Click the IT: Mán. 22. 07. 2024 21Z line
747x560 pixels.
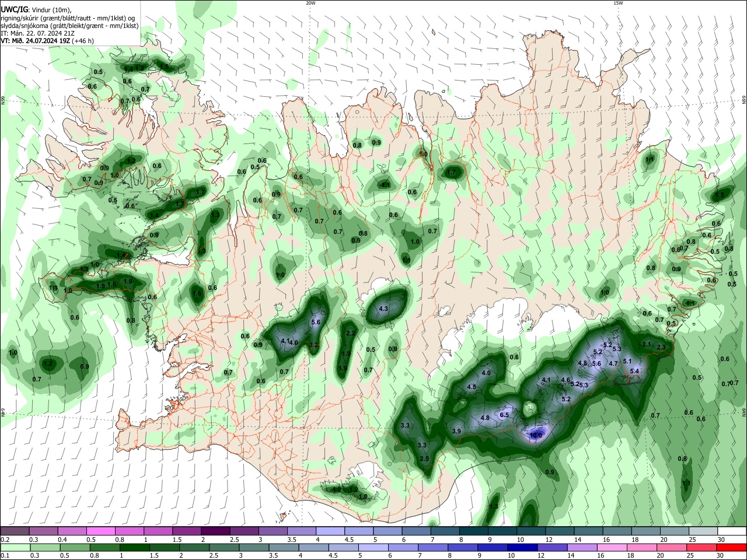37,33
